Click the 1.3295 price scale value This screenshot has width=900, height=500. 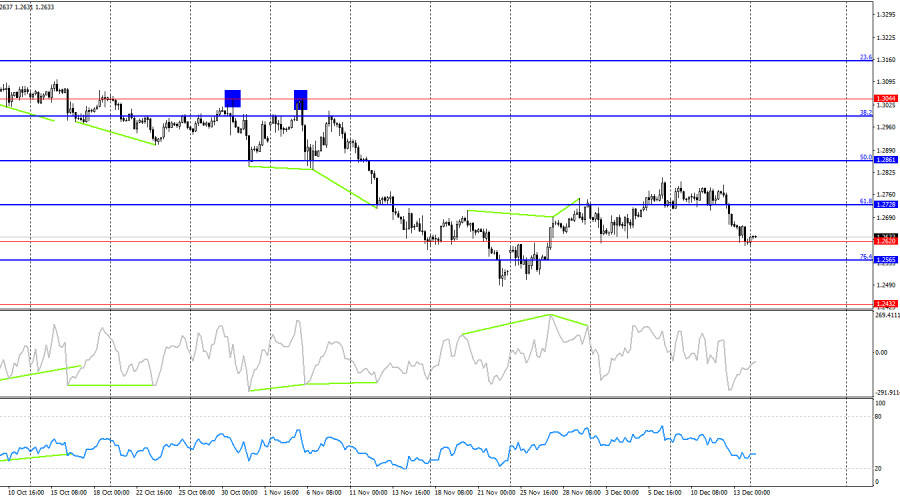coord(885,15)
